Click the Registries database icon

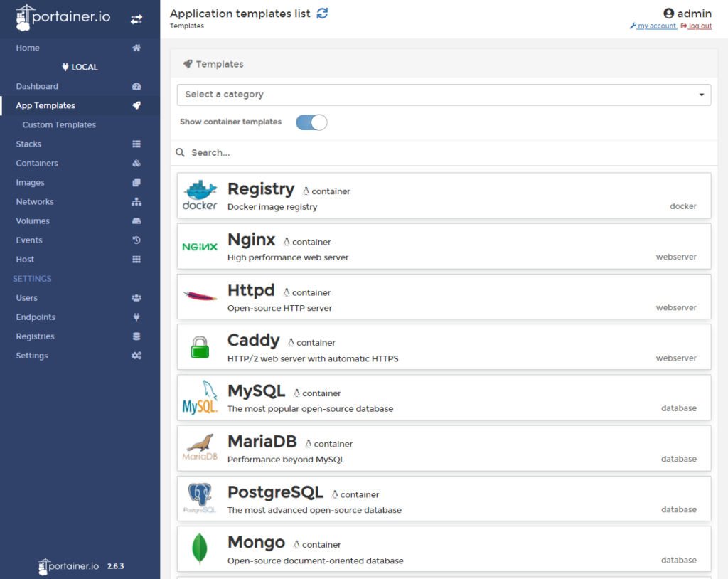point(136,336)
